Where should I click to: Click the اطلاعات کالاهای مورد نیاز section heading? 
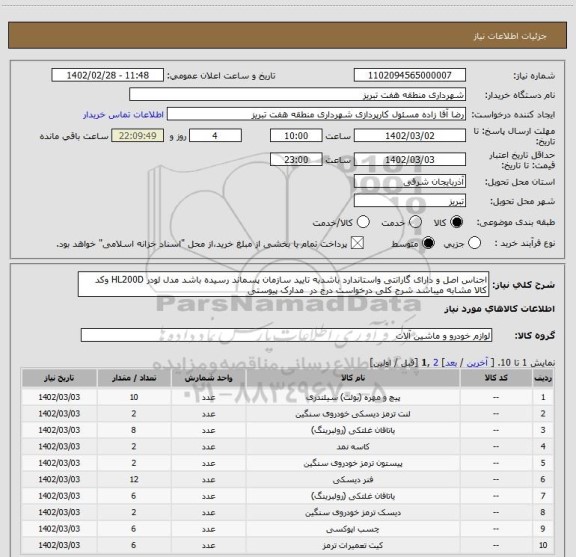click(x=500, y=309)
